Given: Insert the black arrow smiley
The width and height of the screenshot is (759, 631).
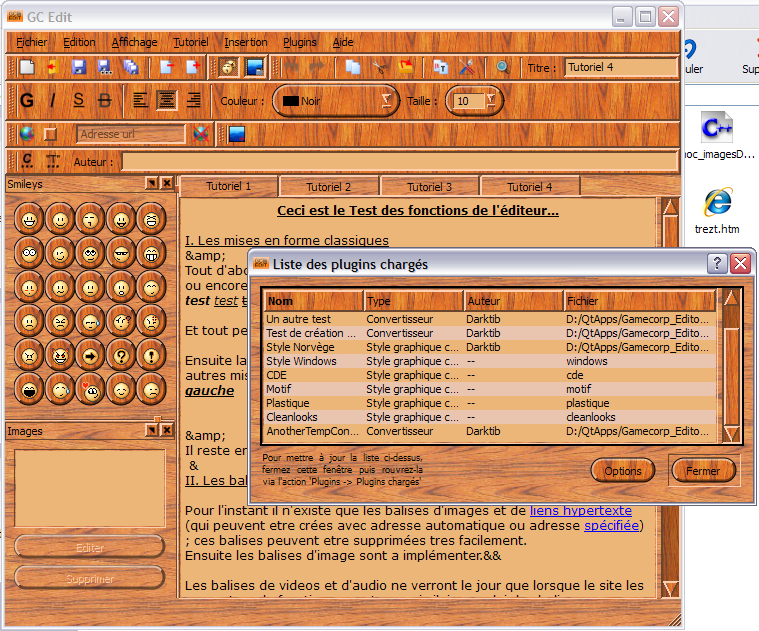Looking at the screenshot, I should [91, 356].
